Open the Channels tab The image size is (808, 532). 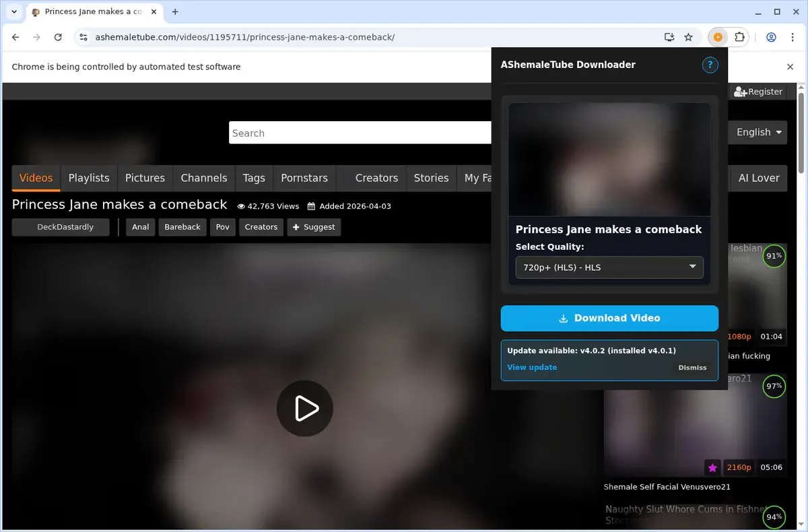click(x=204, y=178)
